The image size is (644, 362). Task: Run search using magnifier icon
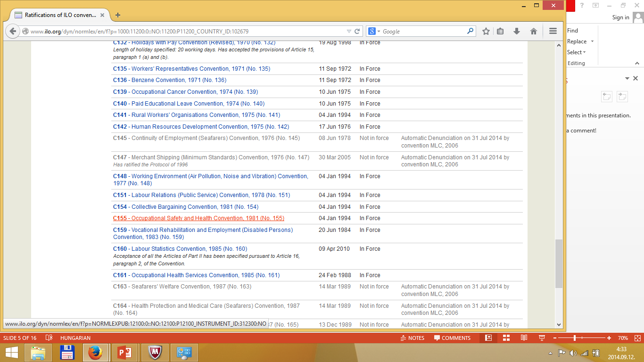click(x=470, y=31)
